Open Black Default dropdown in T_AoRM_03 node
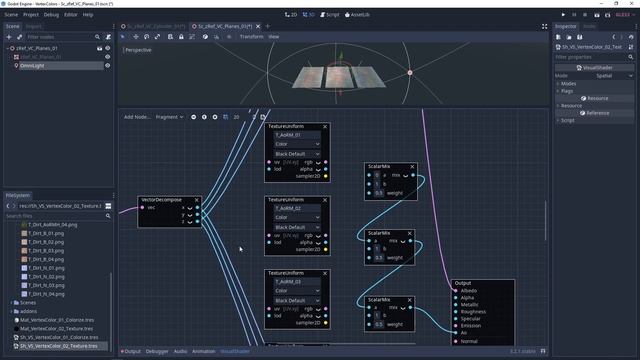 [297, 301]
